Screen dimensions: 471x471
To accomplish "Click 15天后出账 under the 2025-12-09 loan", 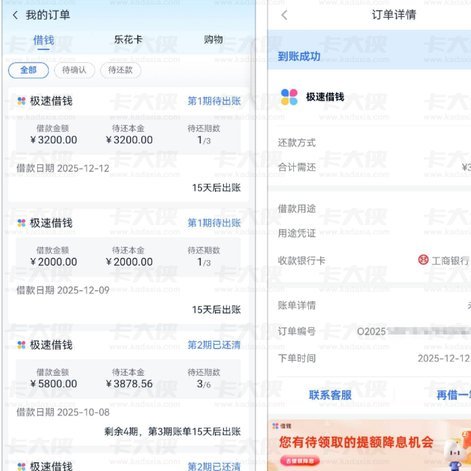I will (x=216, y=310).
